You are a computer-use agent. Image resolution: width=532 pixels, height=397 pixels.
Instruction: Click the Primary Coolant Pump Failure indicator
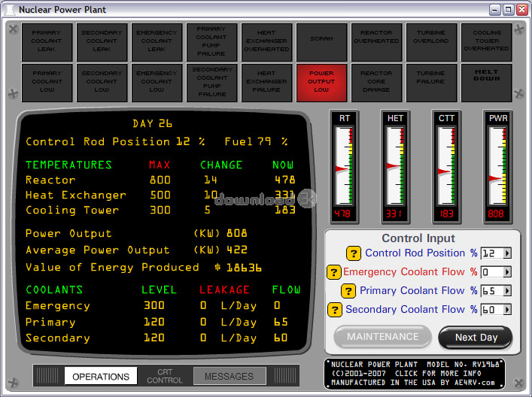[x=211, y=42]
